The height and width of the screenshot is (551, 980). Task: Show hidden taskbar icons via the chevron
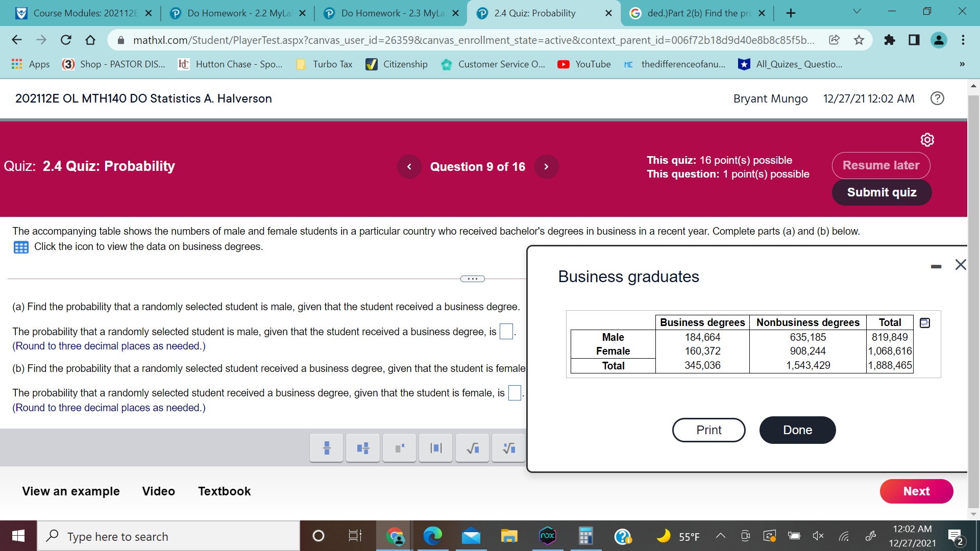pos(721,536)
